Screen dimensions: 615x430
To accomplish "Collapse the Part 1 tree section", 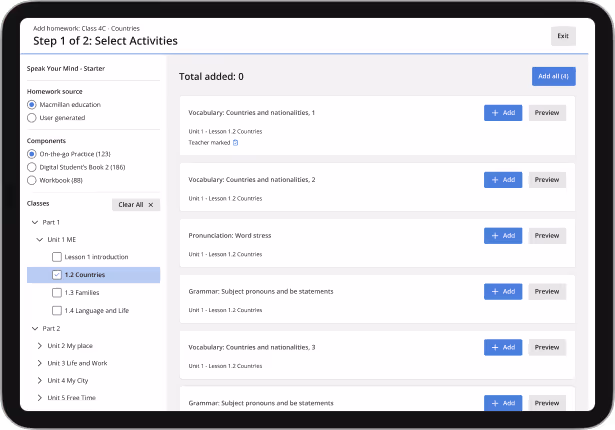I will 35,222.
